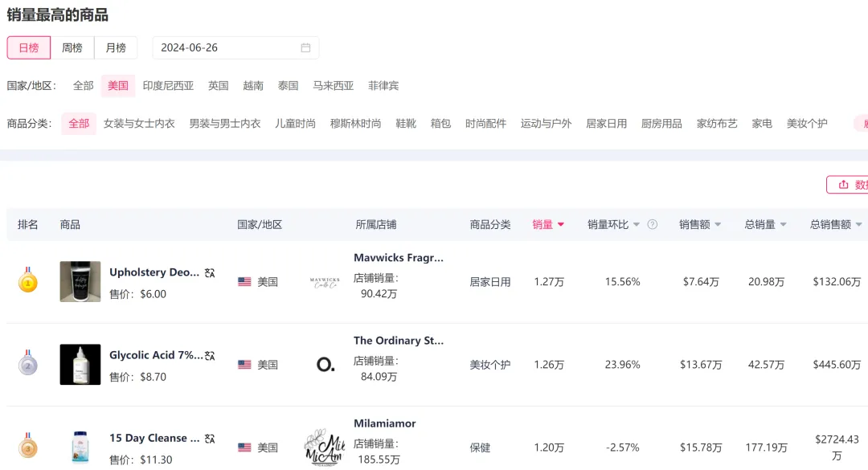Screen dimensions: 868x470
Task: Click the translate icon beside 15 Day Cleanse
Action: (210, 438)
